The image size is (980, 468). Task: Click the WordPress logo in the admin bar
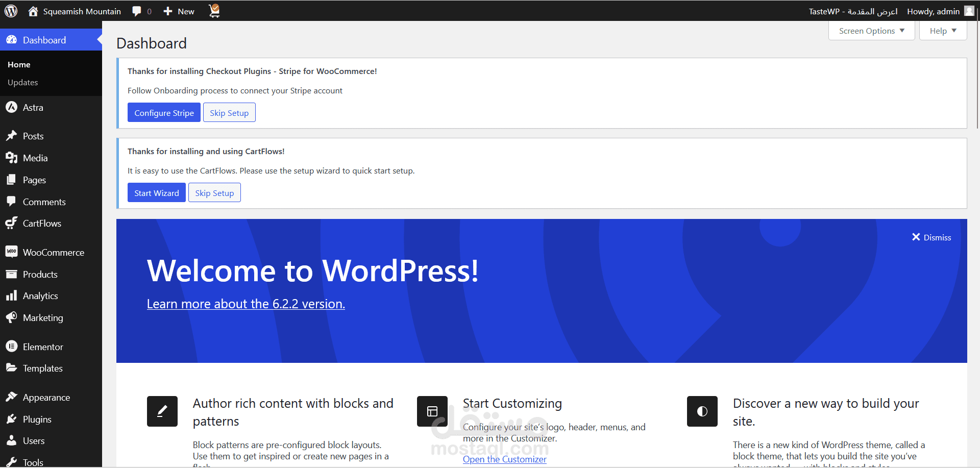[x=11, y=11]
